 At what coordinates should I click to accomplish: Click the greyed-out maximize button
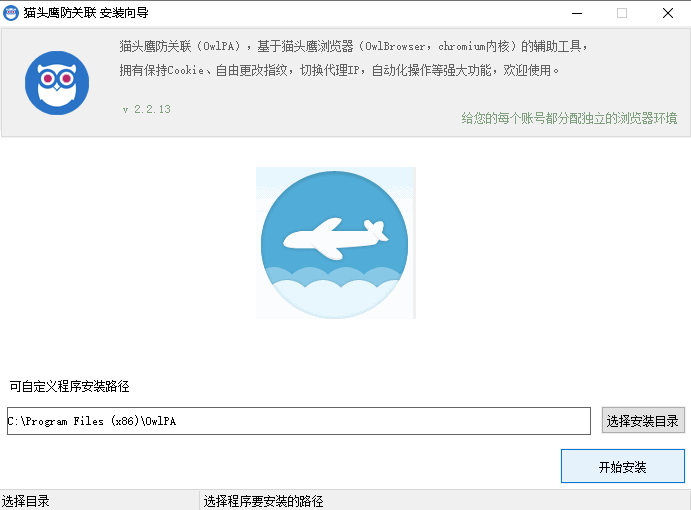click(x=622, y=13)
